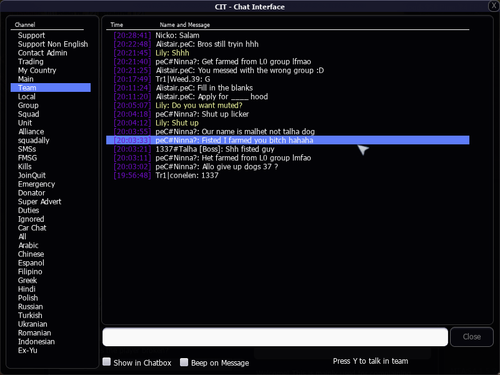Viewport: 500px width, 375px height.
Task: Select message 'Get farmed from L0 group lfmao'
Action: point(288,62)
